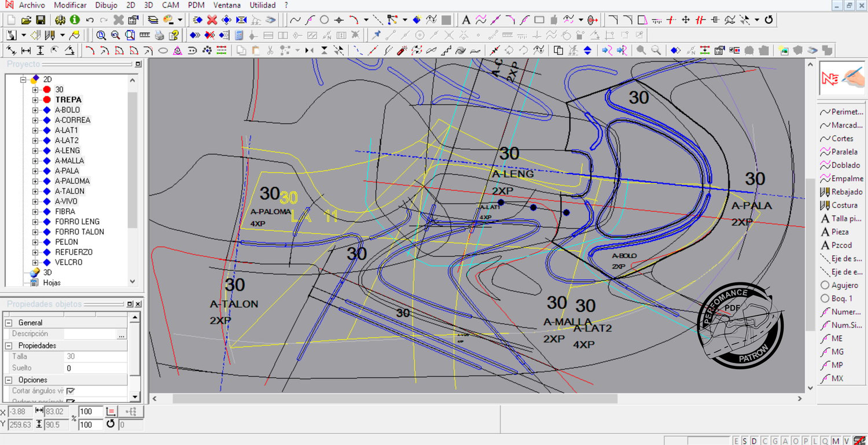Select the ruler measure tool
Viewport: 868px width, 445px height.
click(x=145, y=35)
